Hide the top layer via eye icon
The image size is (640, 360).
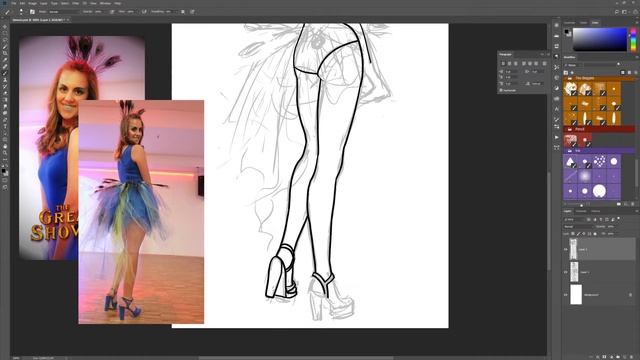click(566, 249)
